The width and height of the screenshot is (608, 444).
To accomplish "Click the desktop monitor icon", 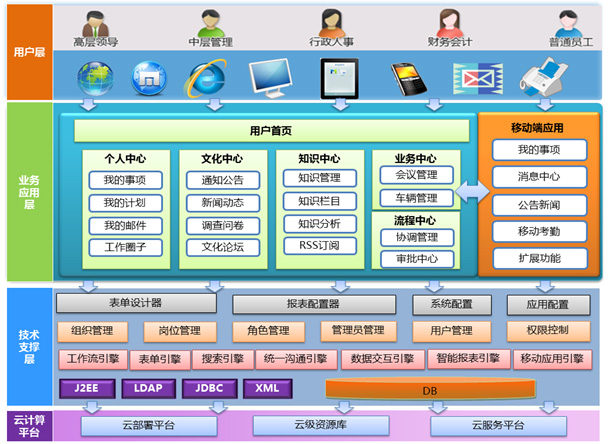I will (270, 78).
